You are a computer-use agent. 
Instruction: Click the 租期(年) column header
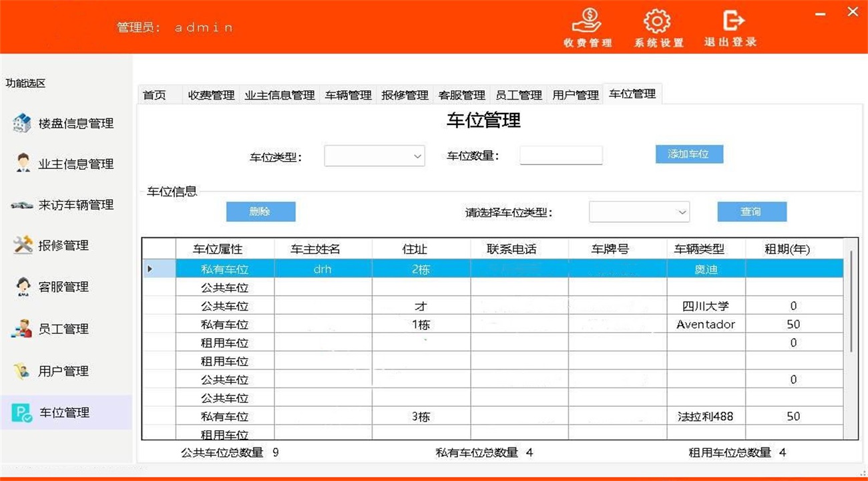pyautogui.click(x=794, y=249)
